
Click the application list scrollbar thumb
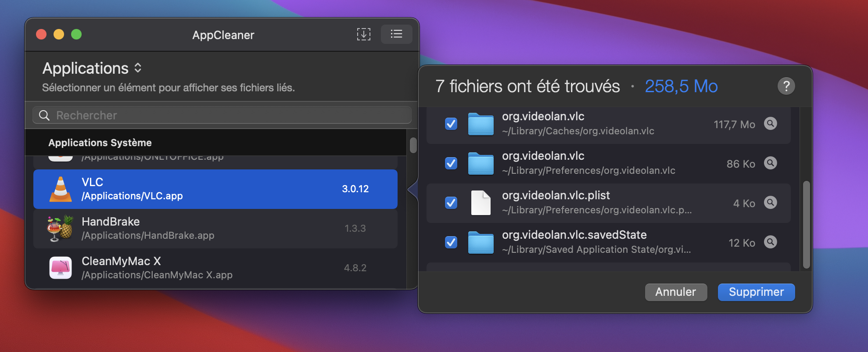pyautogui.click(x=413, y=145)
